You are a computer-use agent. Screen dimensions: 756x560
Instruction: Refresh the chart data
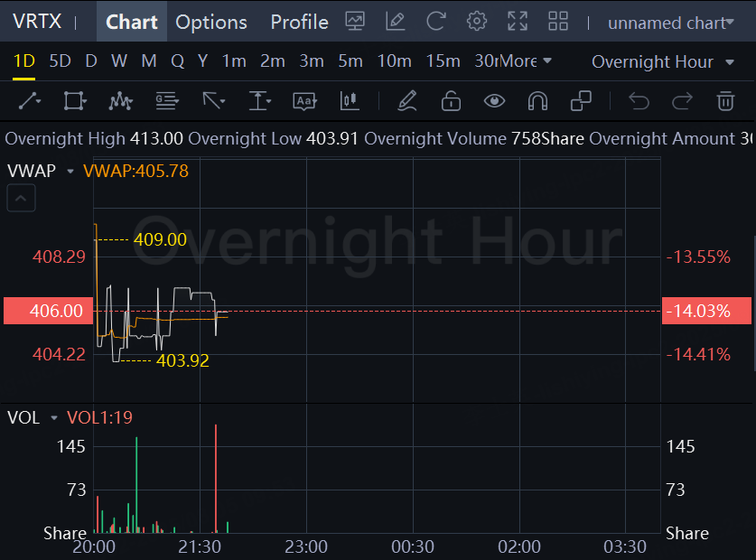pyautogui.click(x=436, y=22)
